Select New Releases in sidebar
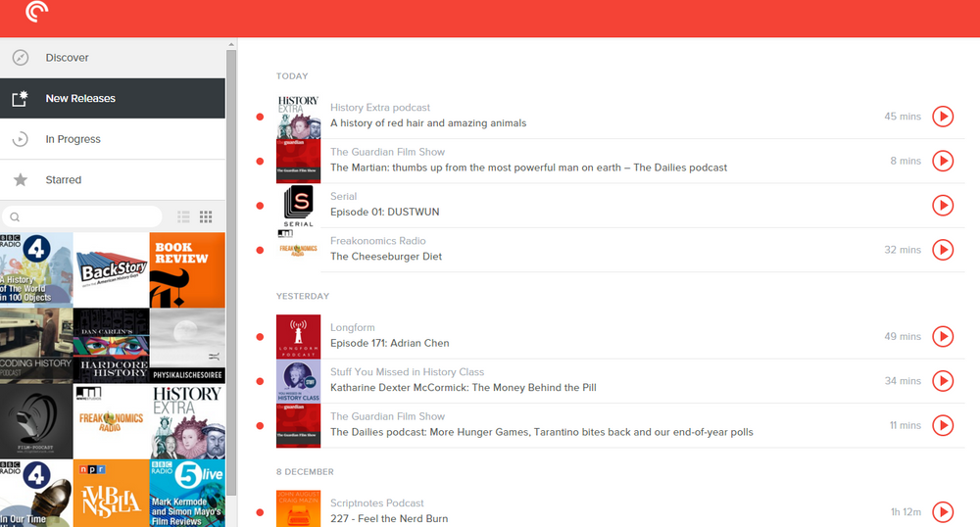Viewport: 980px width, 527px height. [79, 99]
